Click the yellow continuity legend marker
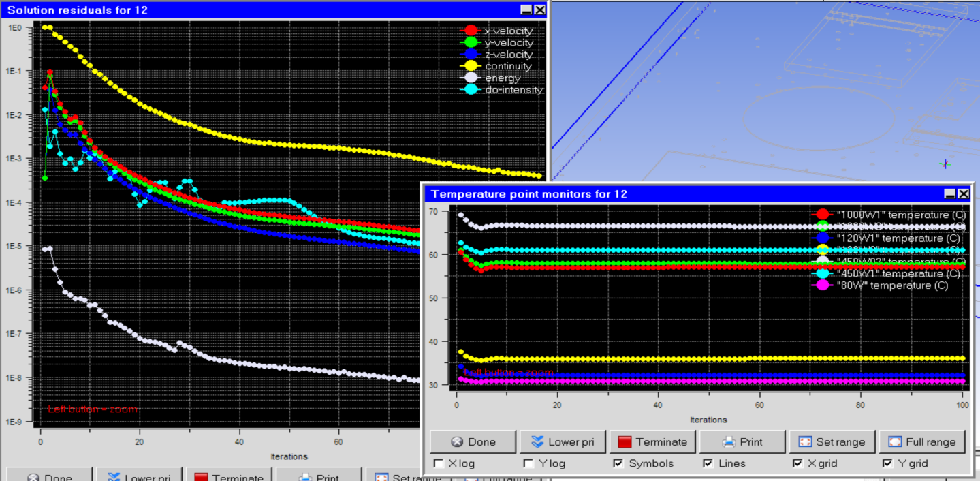This screenshot has width=980, height=481. click(469, 66)
